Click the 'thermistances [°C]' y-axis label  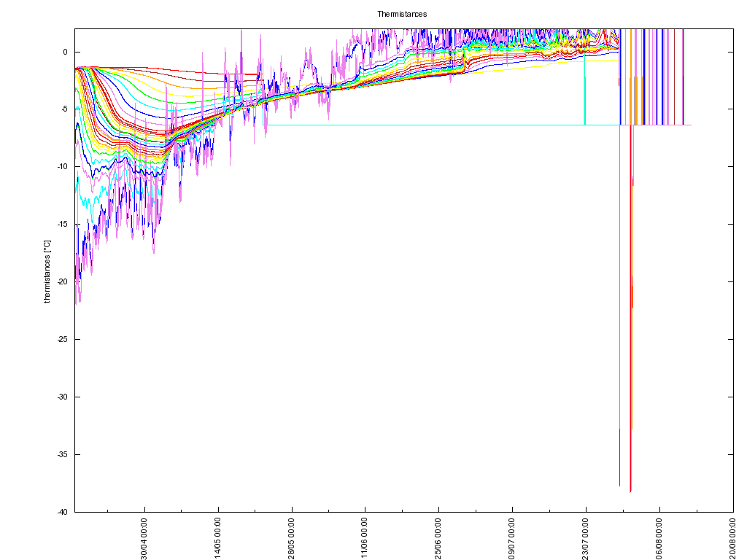point(47,271)
